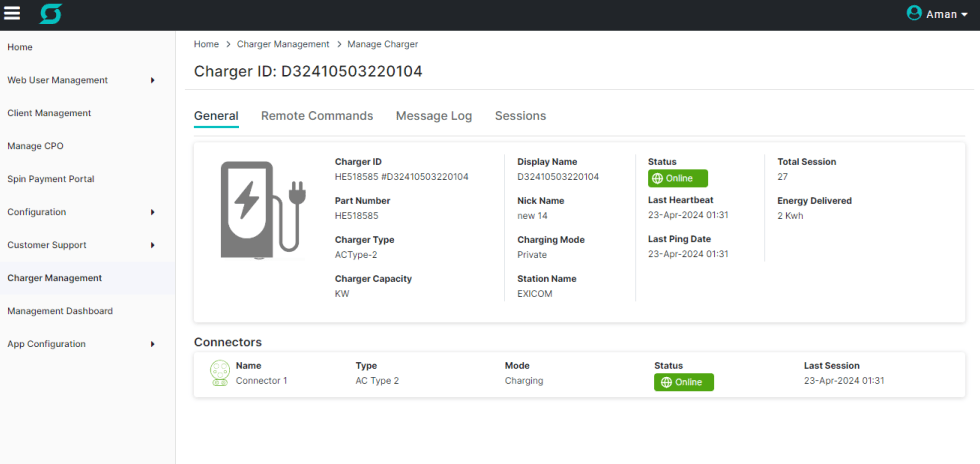Open Spin Payment Portal in sidebar
The height and width of the screenshot is (464, 980).
tap(51, 179)
